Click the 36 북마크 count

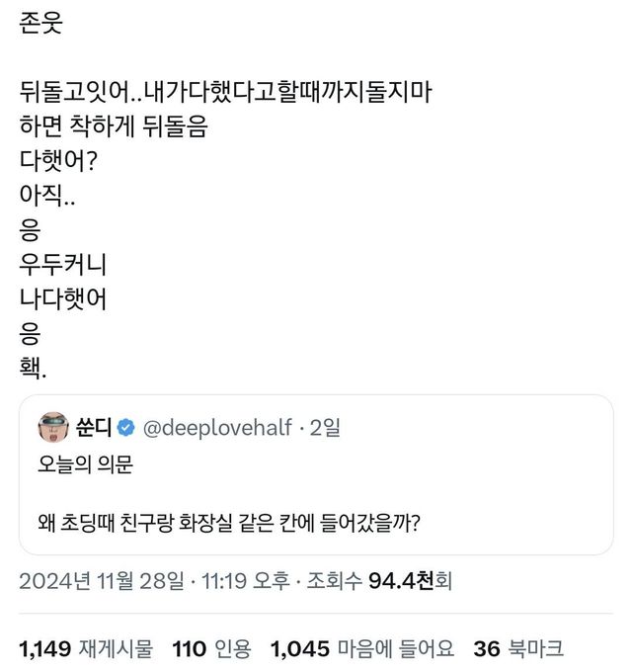518,648
